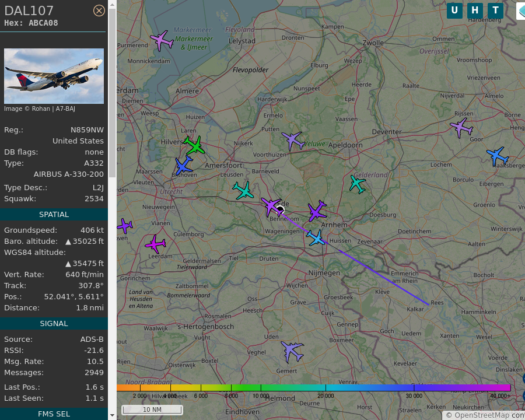The image size is (525, 420).
Task: Close the DAL107 aircraft info panel
Action: click(99, 10)
